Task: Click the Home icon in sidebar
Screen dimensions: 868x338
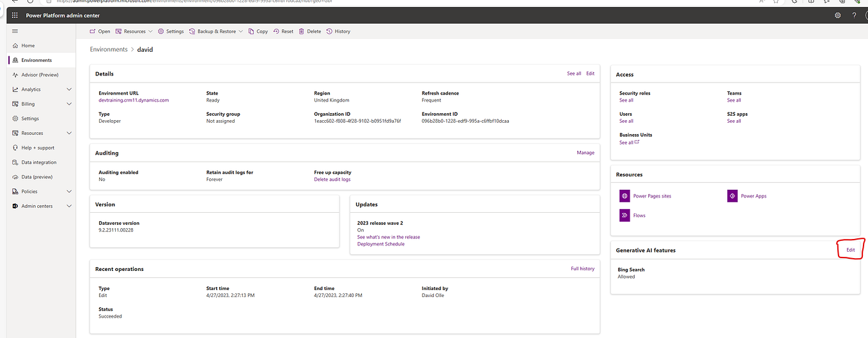Action: point(15,46)
